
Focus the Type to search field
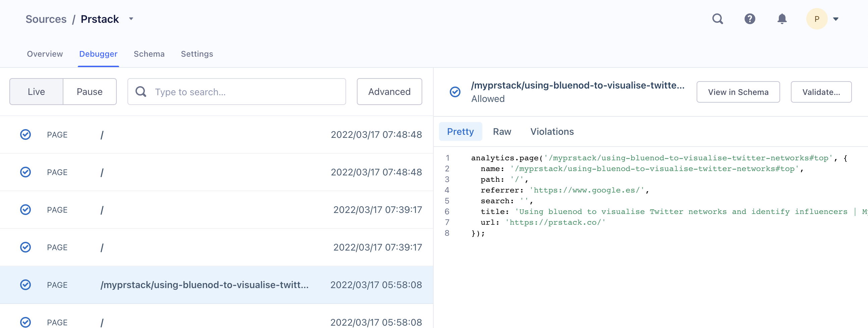point(236,92)
